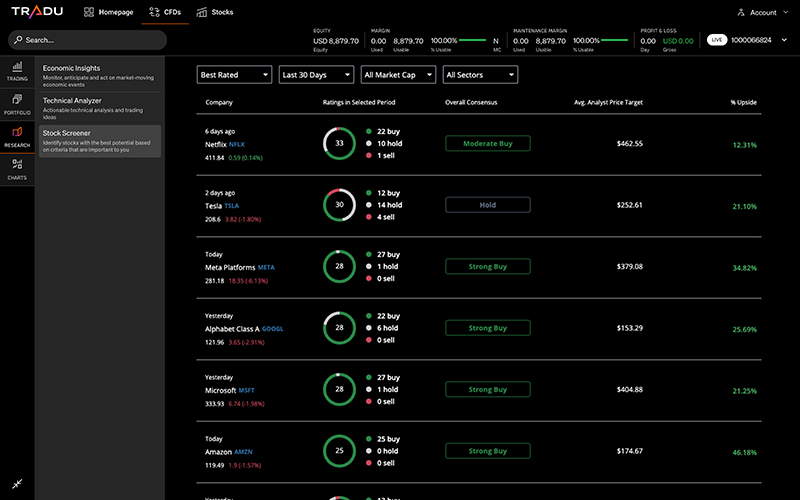
Task: Click Meta Platforms ratings ring
Action: pos(339,266)
